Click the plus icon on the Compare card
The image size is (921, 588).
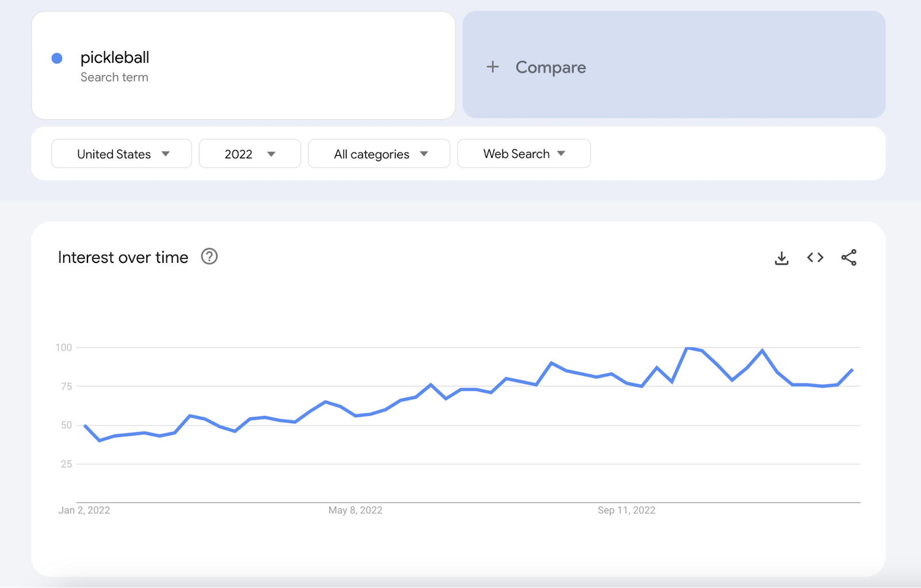click(x=493, y=67)
